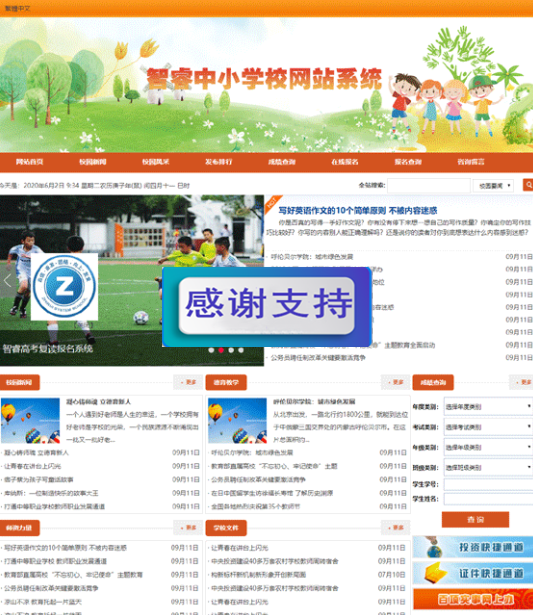Select the second carousel dot indicator
Viewport: 533px width, 615px height.
coord(221,350)
